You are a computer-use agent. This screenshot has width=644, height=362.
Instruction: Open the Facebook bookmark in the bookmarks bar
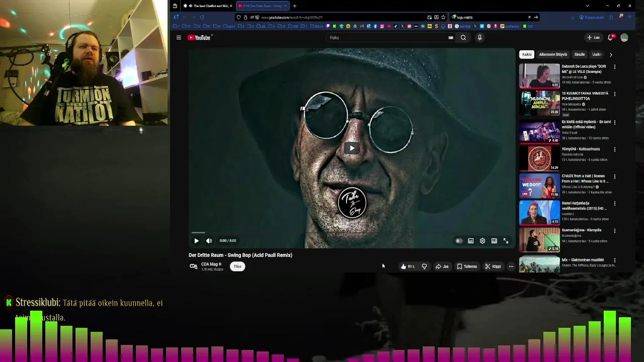coord(375,26)
